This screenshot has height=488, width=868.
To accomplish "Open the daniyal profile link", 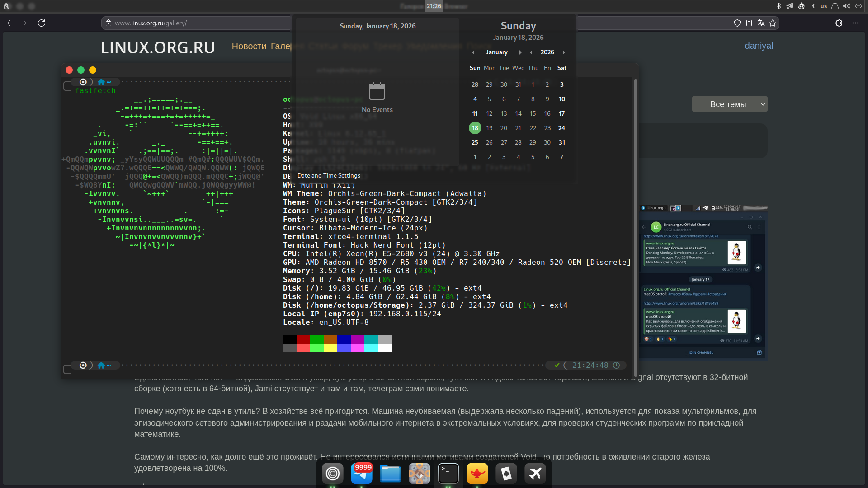I will coord(759,46).
